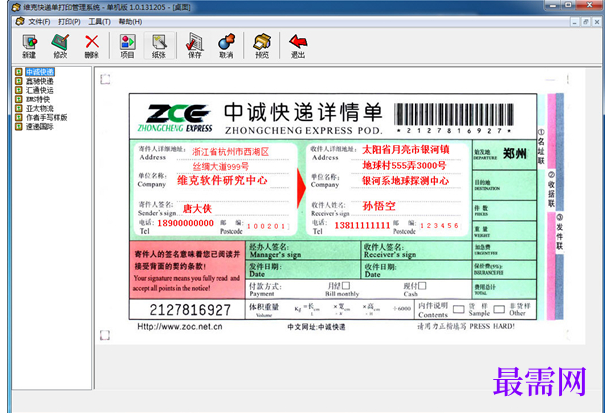The height and width of the screenshot is (413, 605).
Task: Click sender name 唐大侠
Action: coord(197,209)
